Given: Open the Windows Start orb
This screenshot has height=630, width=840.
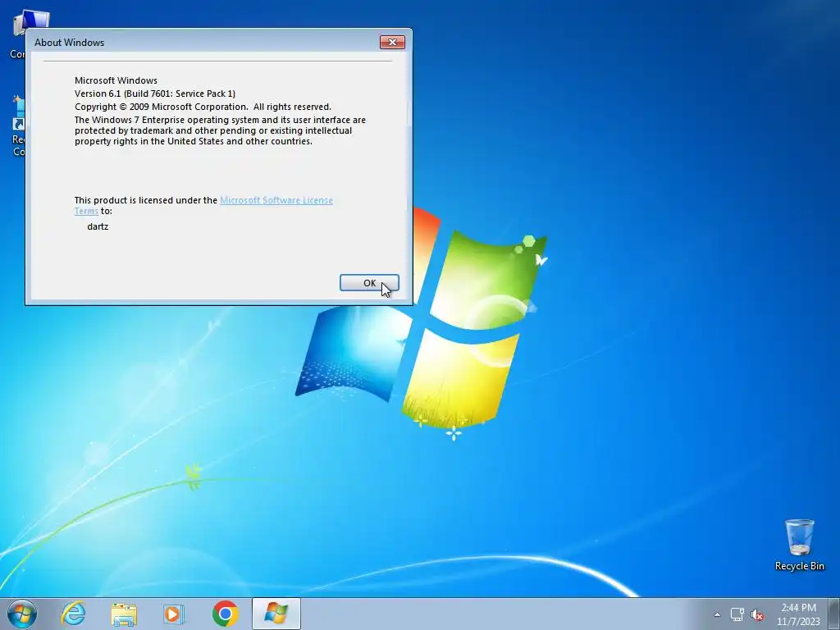Looking at the screenshot, I should point(22,614).
